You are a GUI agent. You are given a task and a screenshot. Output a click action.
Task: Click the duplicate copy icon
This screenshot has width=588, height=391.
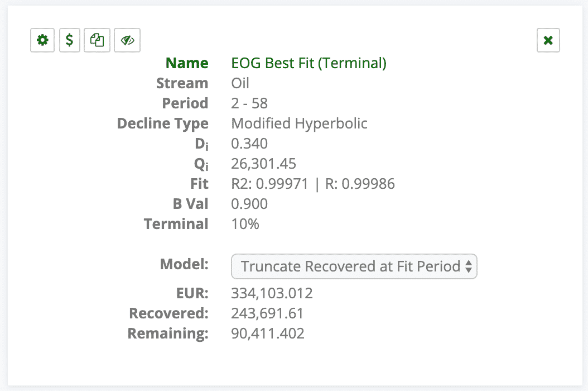click(97, 40)
